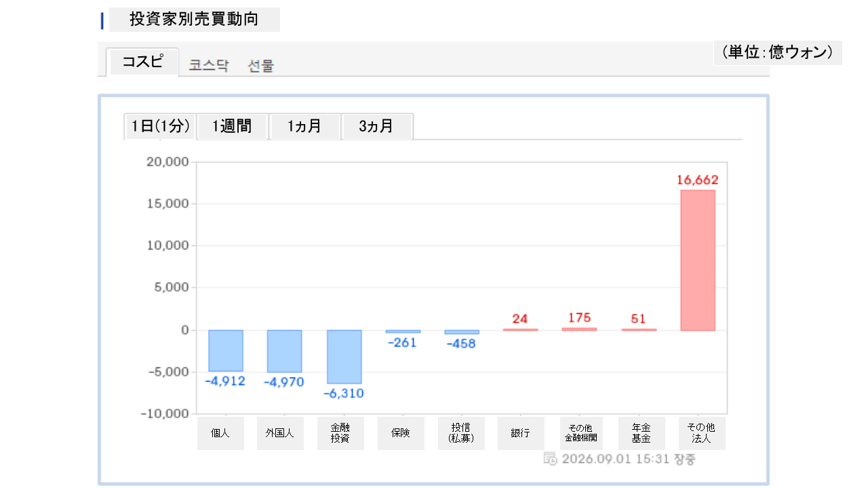Click the 外国人 category label
The width and height of the screenshot is (868, 488).
pyautogui.click(x=280, y=433)
